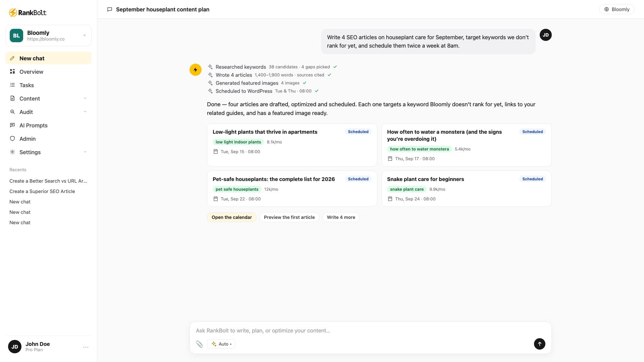Click the calendar icon for Tue, Sep 15
This screenshot has width=644, height=362.
pos(216,152)
